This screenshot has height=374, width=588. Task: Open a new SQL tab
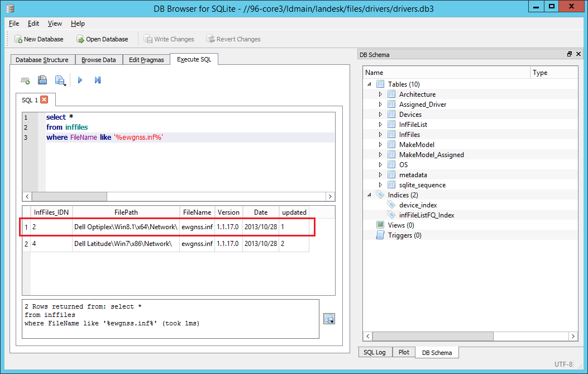[25, 80]
